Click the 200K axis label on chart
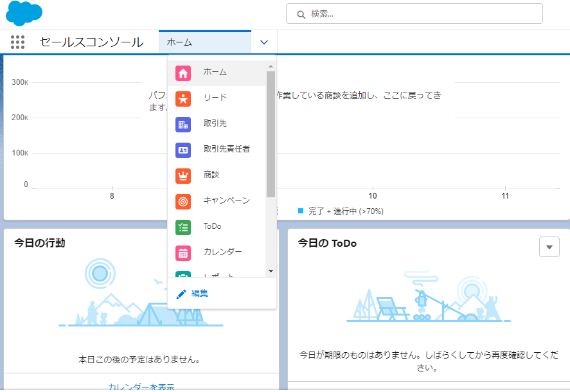Screen dimensions: 570x392 (x=20, y=118)
